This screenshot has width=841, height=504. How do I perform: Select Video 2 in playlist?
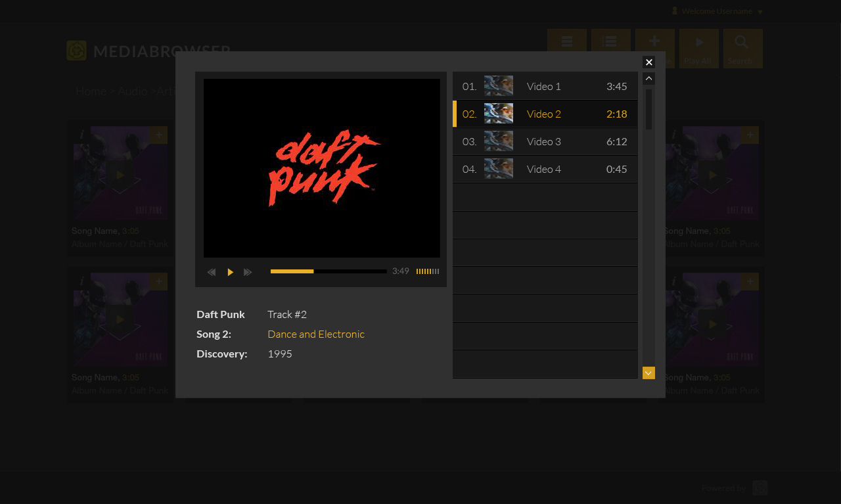tap(545, 114)
